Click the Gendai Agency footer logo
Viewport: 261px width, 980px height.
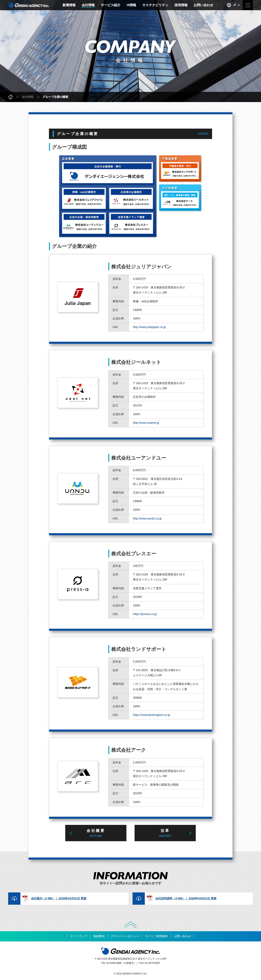130,951
